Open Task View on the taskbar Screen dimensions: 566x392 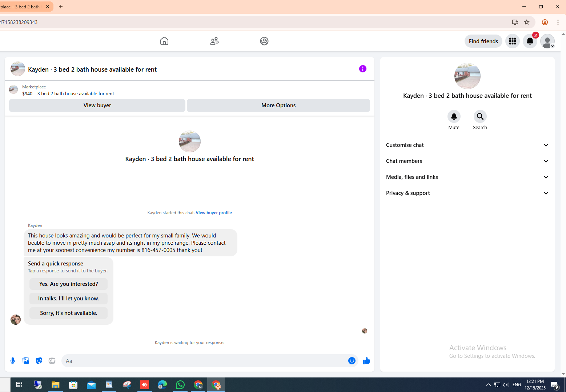19,385
